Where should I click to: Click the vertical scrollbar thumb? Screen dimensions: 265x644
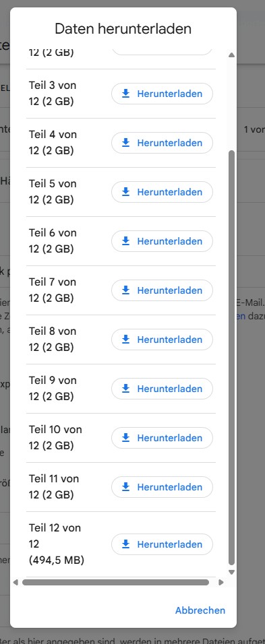[231, 358]
